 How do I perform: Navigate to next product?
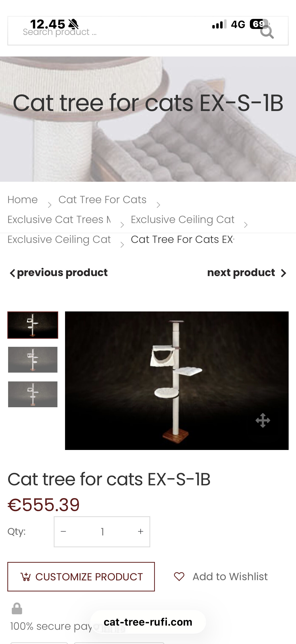point(241,272)
